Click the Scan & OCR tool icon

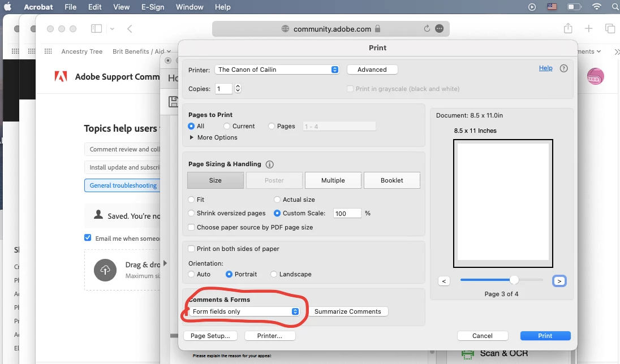pyautogui.click(x=468, y=354)
